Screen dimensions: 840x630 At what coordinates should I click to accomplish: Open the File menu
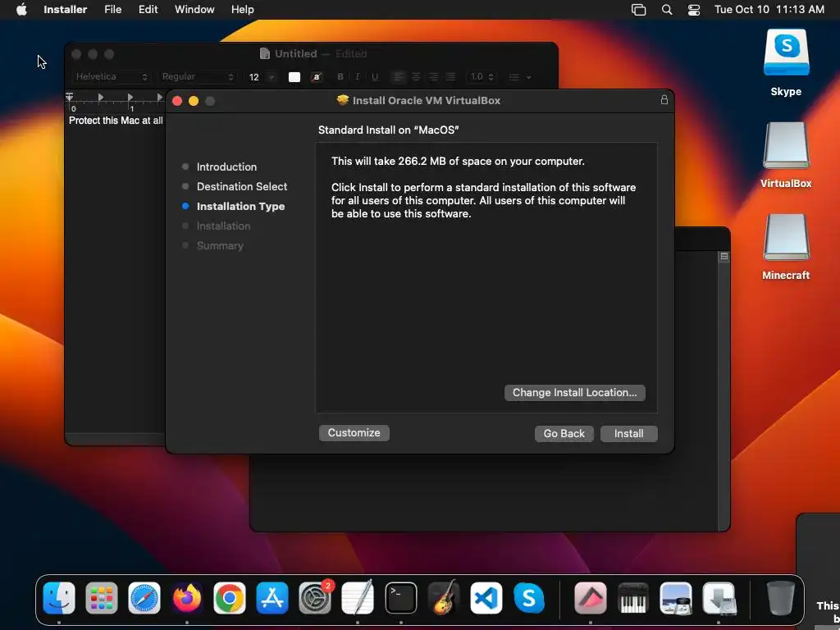[x=112, y=9]
